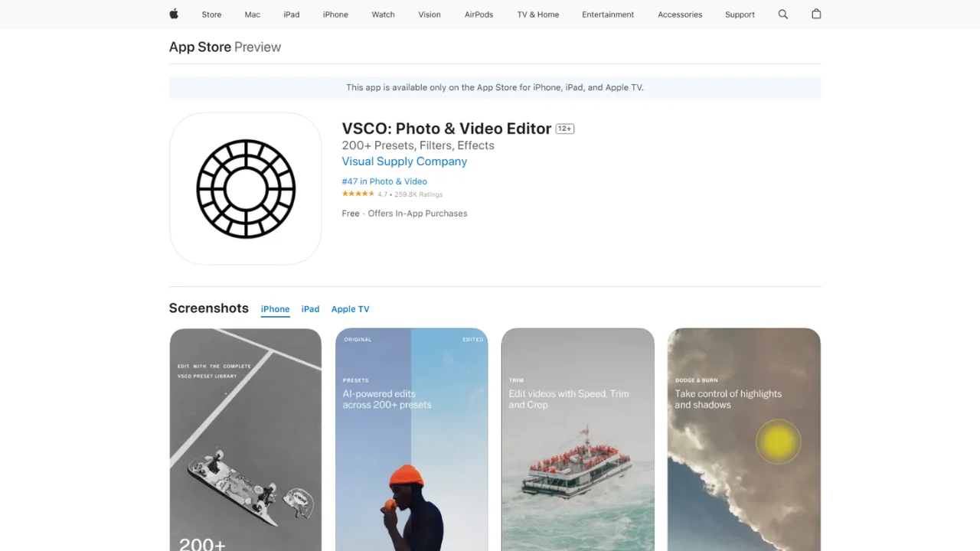Open the search magnifier icon
This screenshot has height=551, width=980.
[x=782, y=14]
